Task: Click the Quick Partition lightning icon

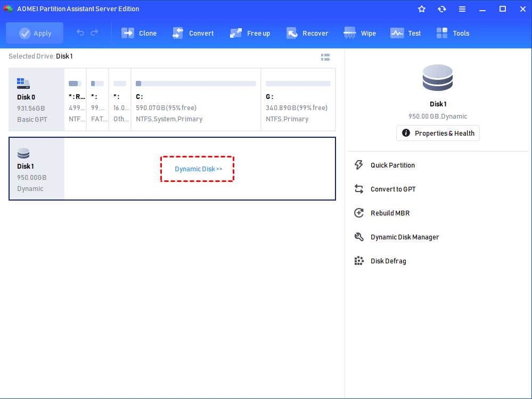Action: click(359, 165)
